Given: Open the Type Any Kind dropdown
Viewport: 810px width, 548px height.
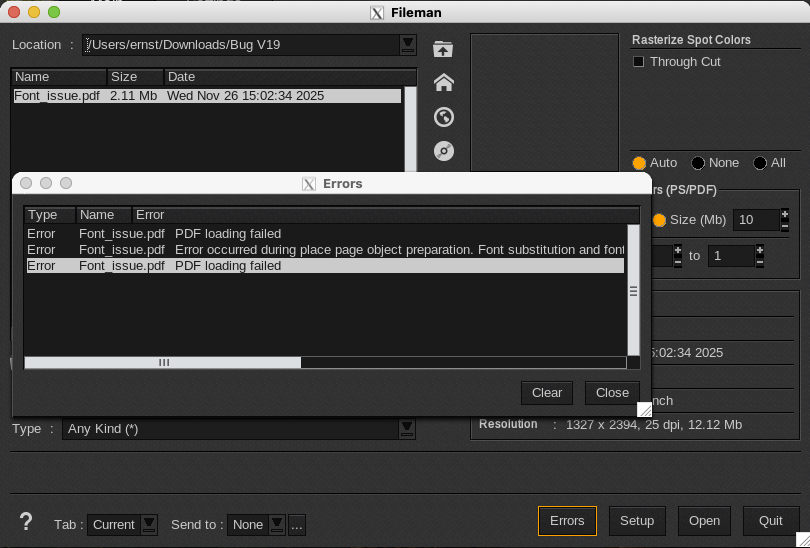Looking at the screenshot, I should (x=406, y=429).
